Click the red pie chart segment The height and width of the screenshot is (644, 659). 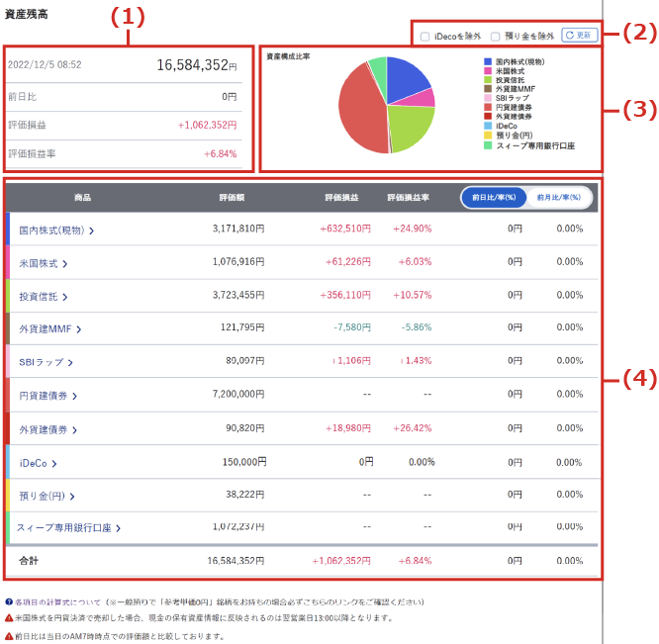click(362, 114)
